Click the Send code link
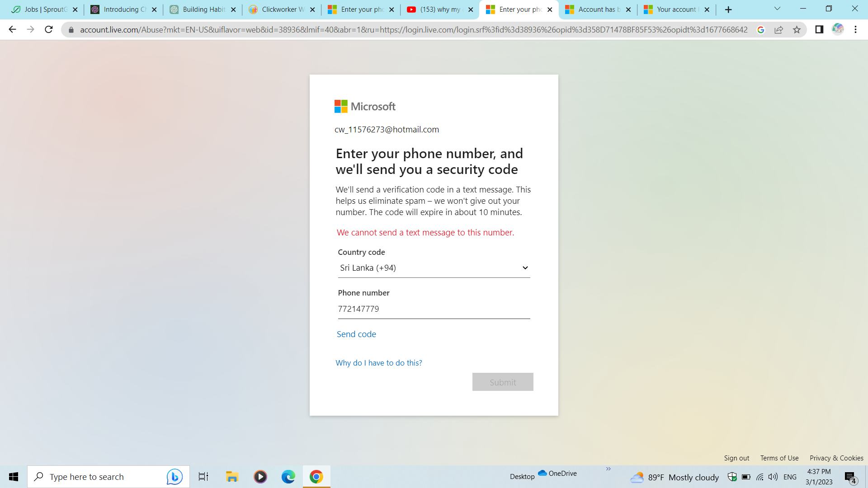The height and width of the screenshot is (488, 868). pos(356,334)
